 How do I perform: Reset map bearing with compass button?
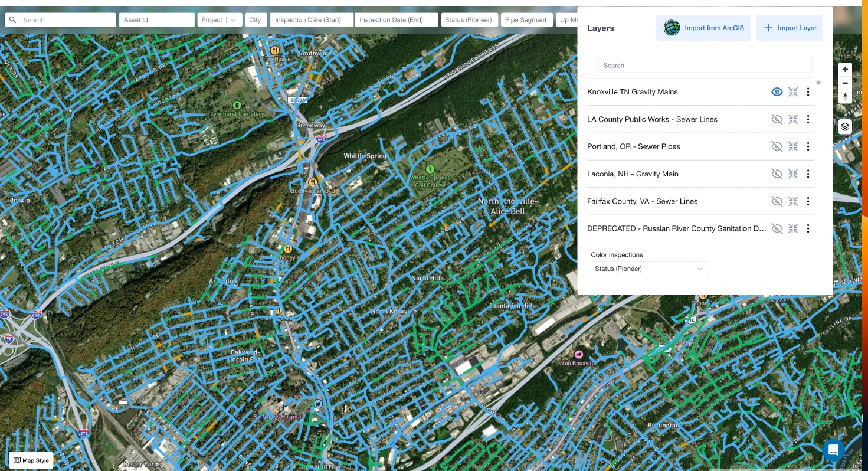click(x=845, y=97)
